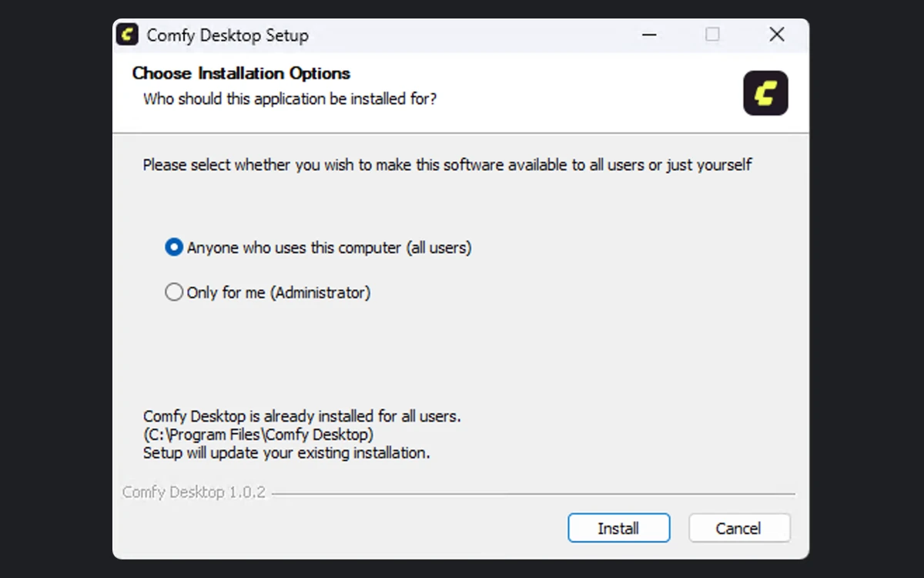Click the Cancel button
Viewport: 924px width, 578px height.
739,529
